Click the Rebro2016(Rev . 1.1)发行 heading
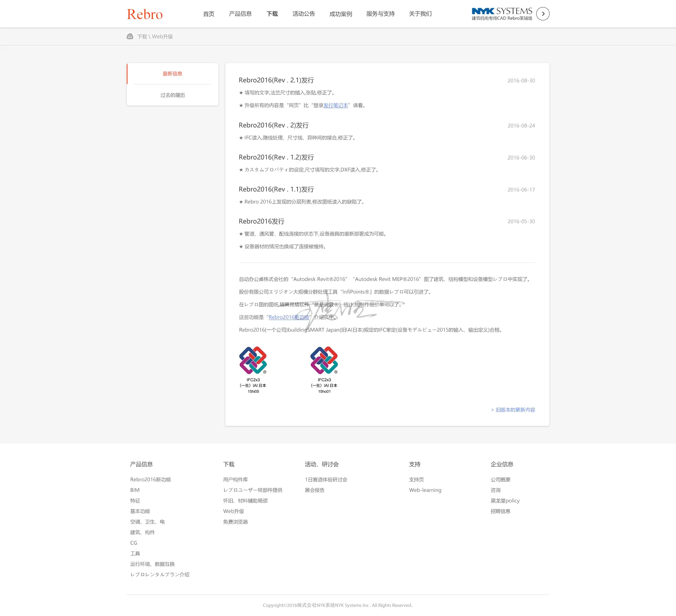Viewport: 676px width, 616px height. pos(276,189)
